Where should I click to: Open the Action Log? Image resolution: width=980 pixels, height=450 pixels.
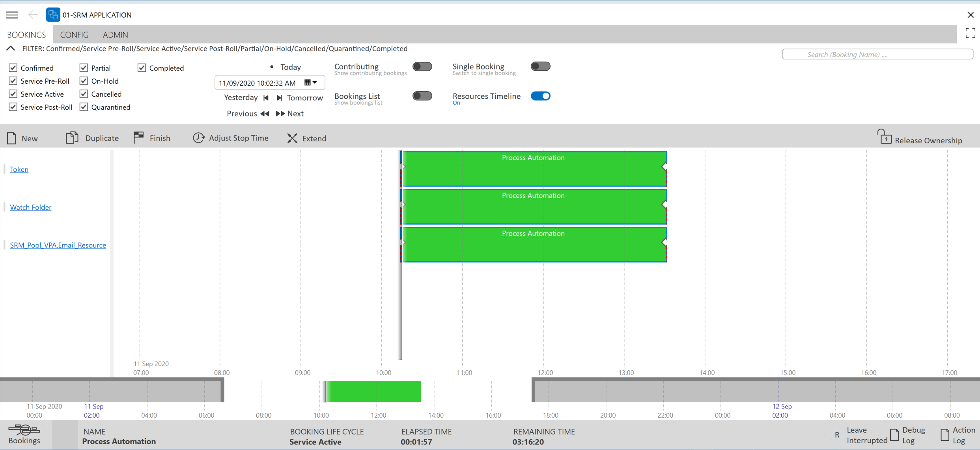coord(945,435)
